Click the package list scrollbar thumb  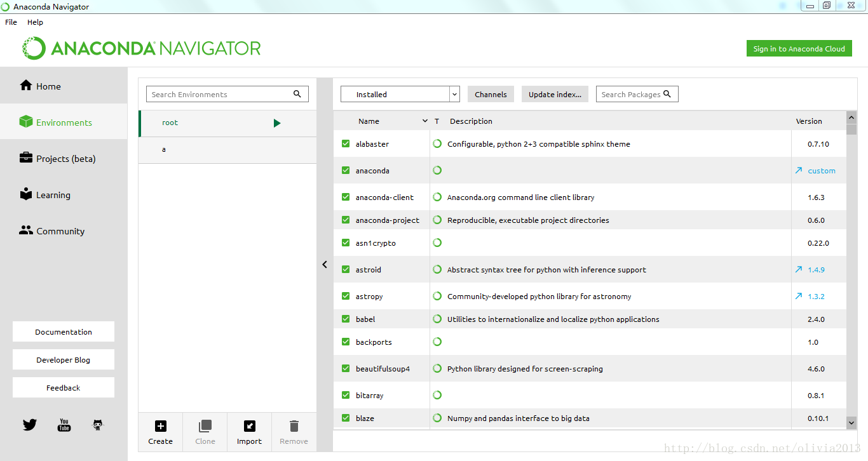851,130
